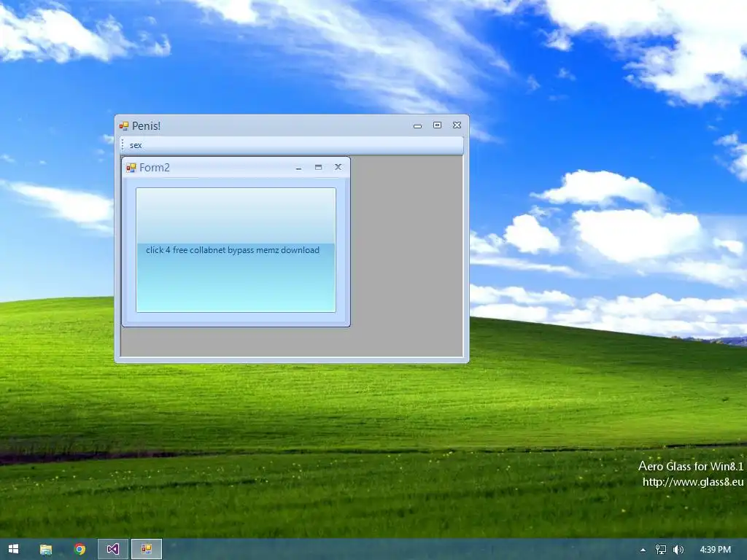747x560 pixels.
Task: Click the outer window's title bar icon
Action: (124, 125)
